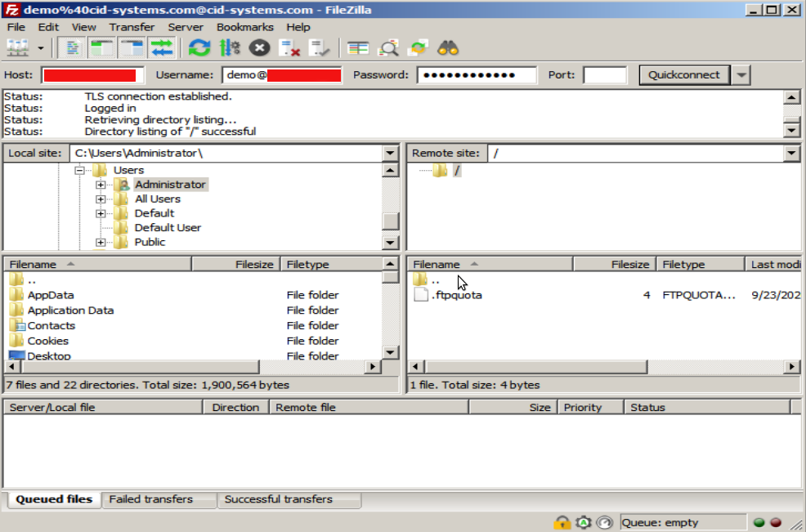Sort remote files by Filetype column
This screenshot has height=532, width=806.
coord(701,264)
